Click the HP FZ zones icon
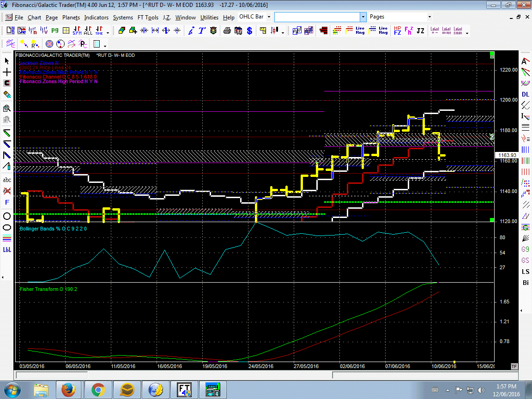The image size is (532, 399). click(x=398, y=30)
